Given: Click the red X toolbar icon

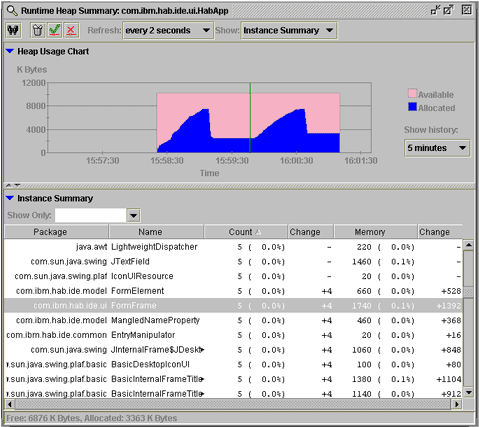Looking at the screenshot, I should click(x=71, y=30).
